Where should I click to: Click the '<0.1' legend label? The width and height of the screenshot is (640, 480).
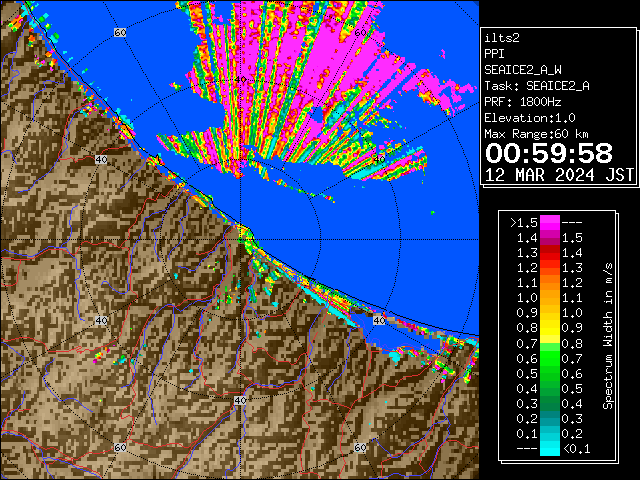[576, 449]
